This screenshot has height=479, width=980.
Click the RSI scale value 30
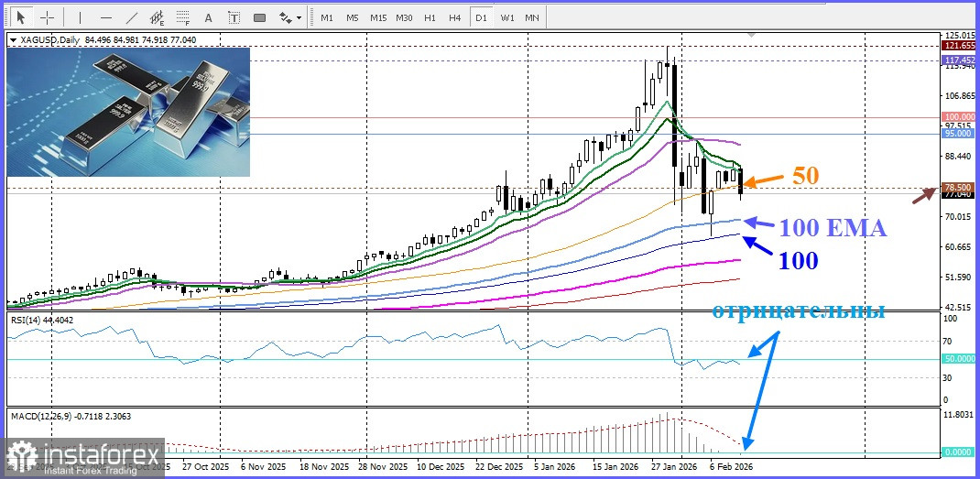point(948,377)
